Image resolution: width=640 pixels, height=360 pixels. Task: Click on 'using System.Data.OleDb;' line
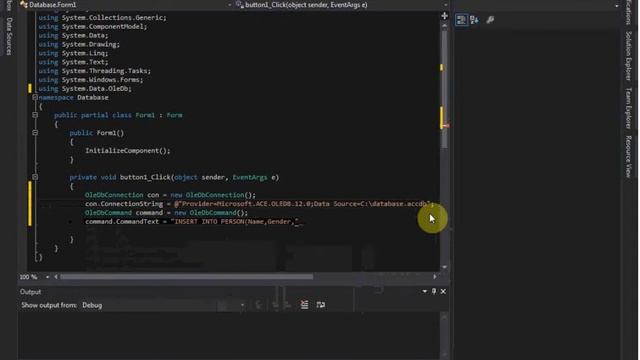[85, 89]
